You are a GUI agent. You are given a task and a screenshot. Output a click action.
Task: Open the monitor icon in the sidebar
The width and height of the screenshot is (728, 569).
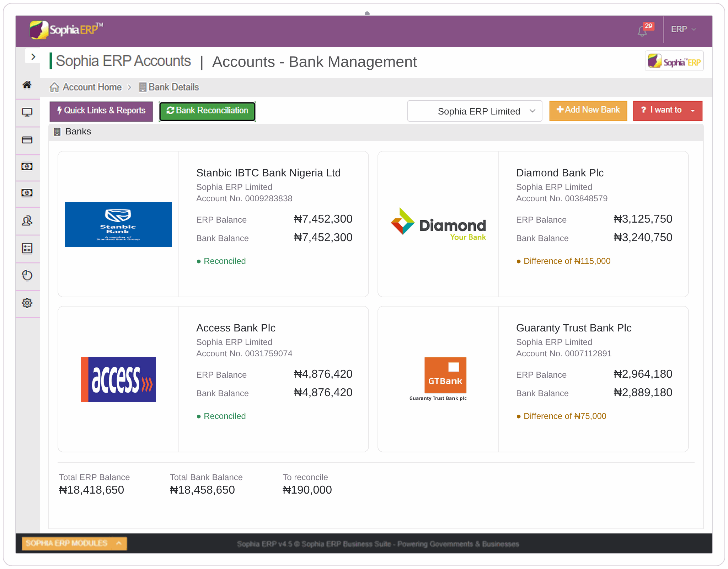pos(27,112)
